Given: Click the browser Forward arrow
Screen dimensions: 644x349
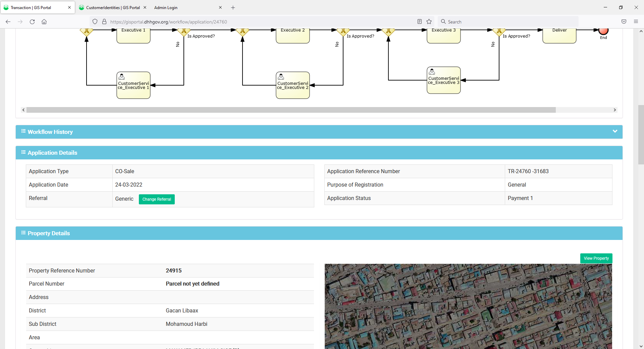Looking at the screenshot, I should pyautogui.click(x=20, y=22).
